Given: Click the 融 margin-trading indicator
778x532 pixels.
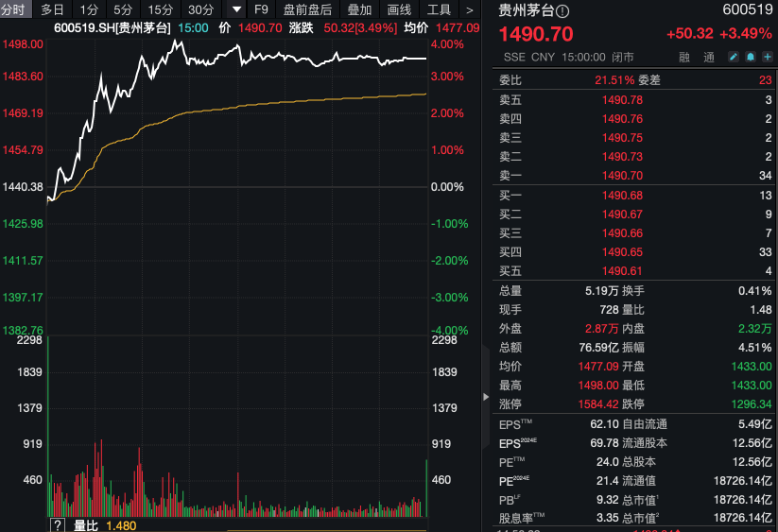Looking at the screenshot, I should pos(684,58).
